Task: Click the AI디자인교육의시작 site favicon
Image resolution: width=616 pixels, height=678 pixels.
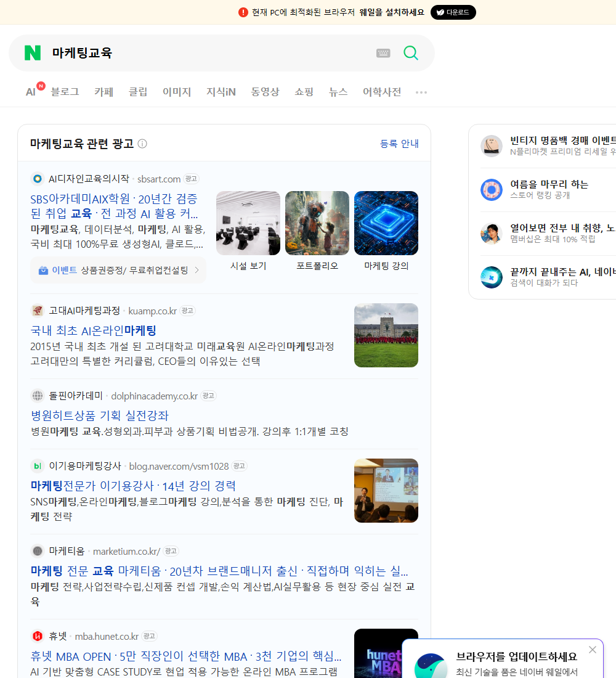Action: [38, 179]
